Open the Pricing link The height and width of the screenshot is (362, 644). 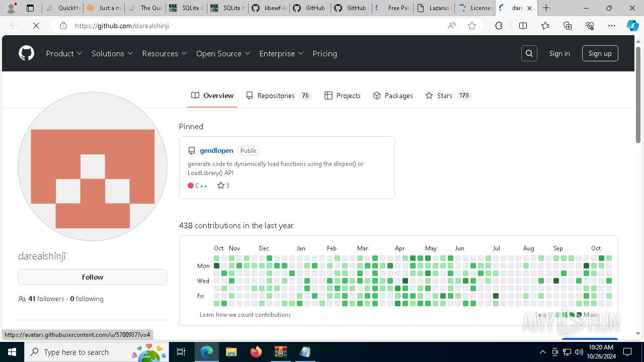[x=325, y=53]
